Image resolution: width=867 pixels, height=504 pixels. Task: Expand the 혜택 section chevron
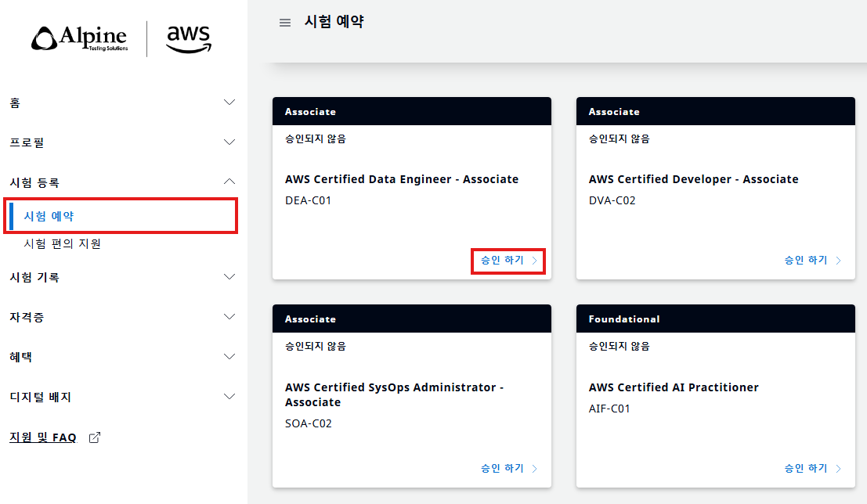pyautogui.click(x=229, y=357)
